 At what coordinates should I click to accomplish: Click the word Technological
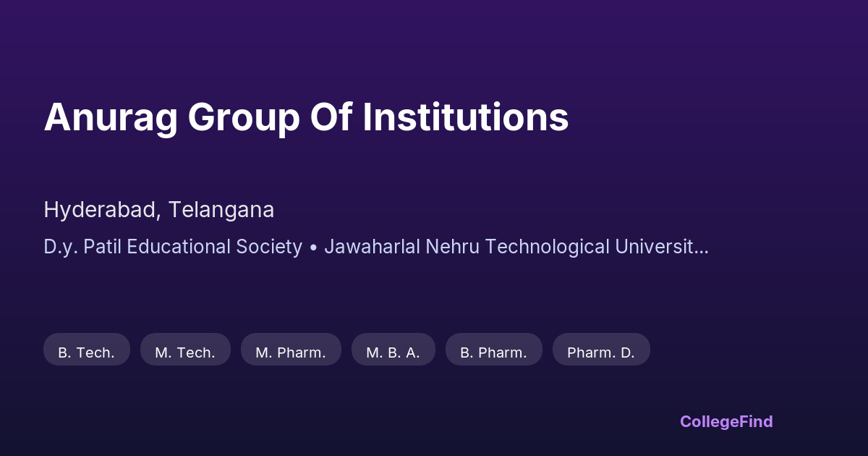[548, 247]
